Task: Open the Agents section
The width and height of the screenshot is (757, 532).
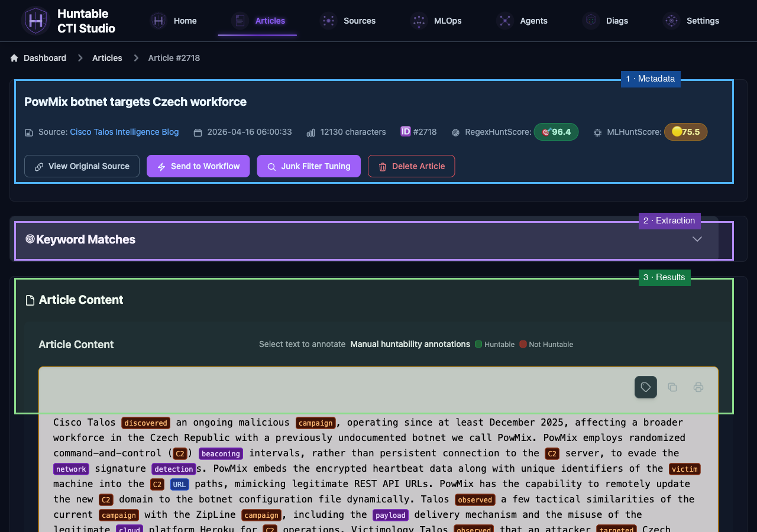Action: tap(522, 21)
